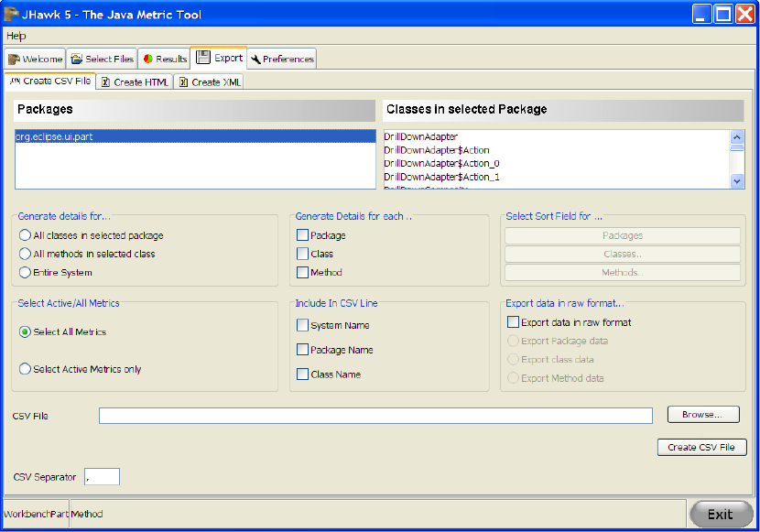Click the Exit button
Image resolution: width=760 pixels, height=532 pixels.
(x=722, y=514)
